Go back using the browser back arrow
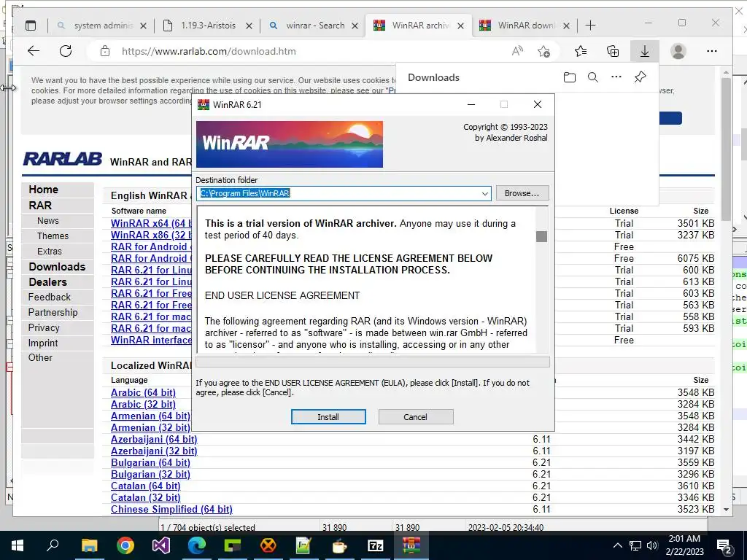 [34, 51]
